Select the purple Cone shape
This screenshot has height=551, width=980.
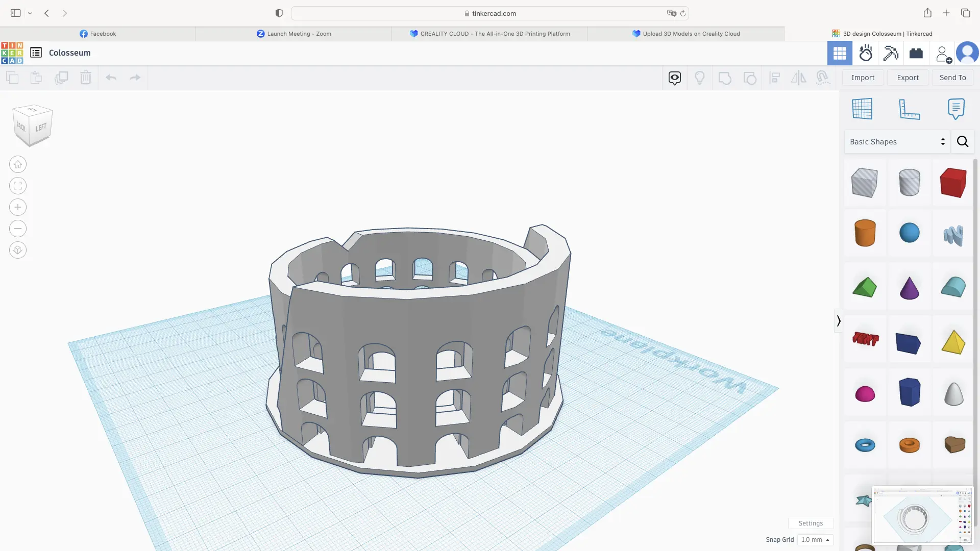909,288
